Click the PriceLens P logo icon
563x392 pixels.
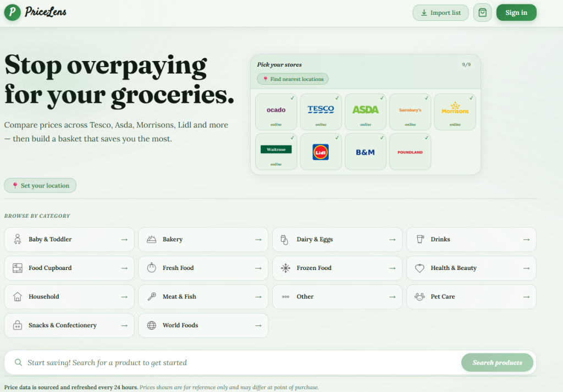click(13, 12)
